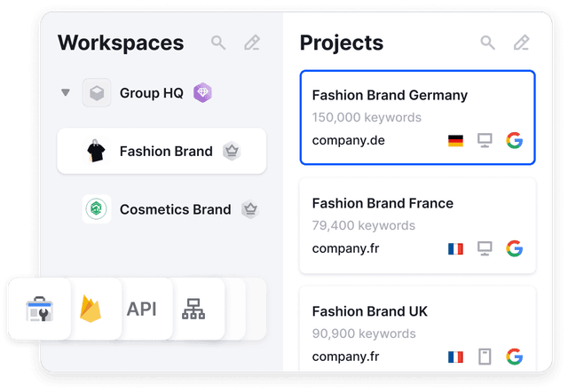Screen dimensions: 568x392
Task: Collapse the Group HQ workspace tree
Action: click(65, 92)
